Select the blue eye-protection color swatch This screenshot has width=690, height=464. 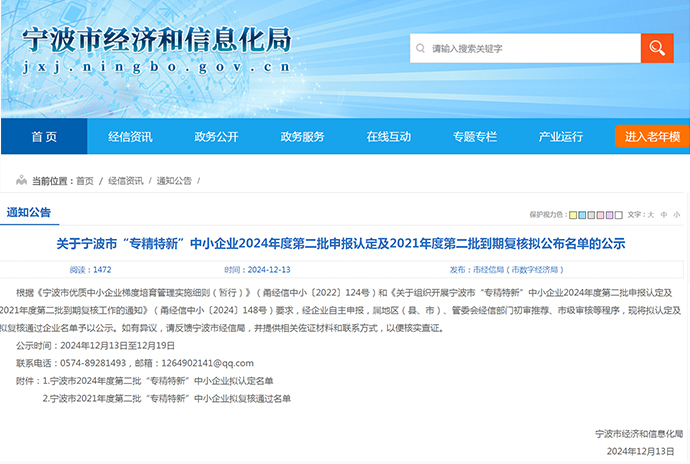click(x=584, y=215)
